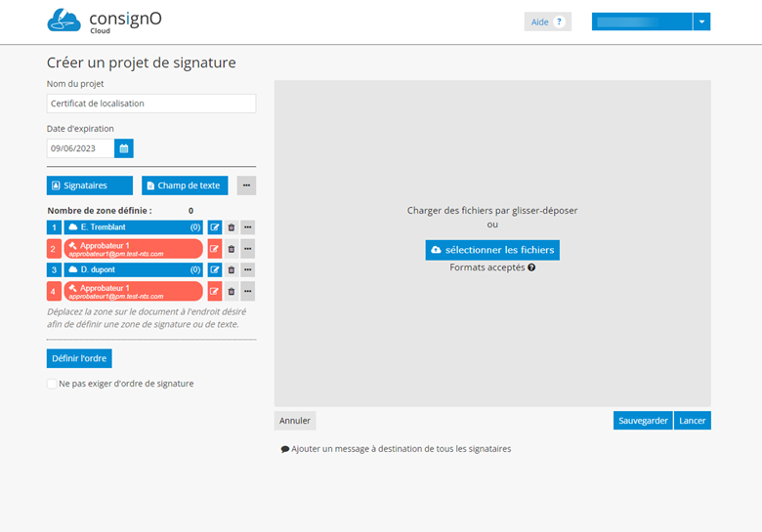Open the Aide help menu
The width and height of the screenshot is (762, 532).
[x=547, y=21]
